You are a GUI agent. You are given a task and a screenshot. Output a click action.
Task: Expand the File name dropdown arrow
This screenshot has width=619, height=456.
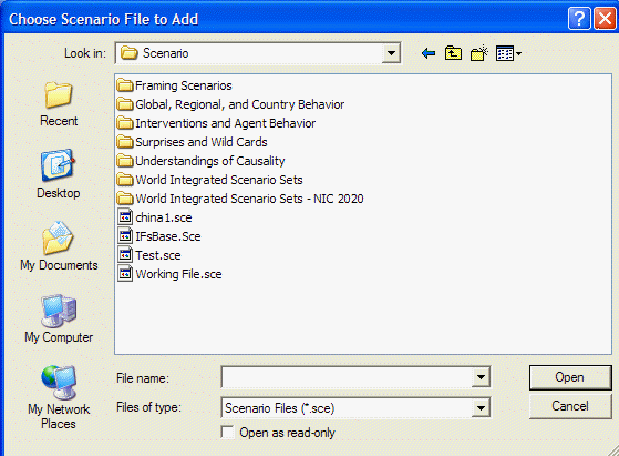pyautogui.click(x=481, y=377)
